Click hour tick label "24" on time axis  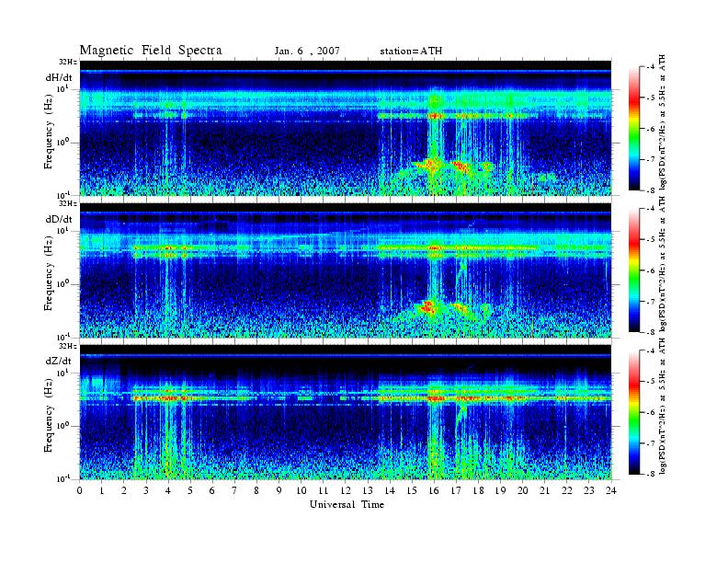611,490
